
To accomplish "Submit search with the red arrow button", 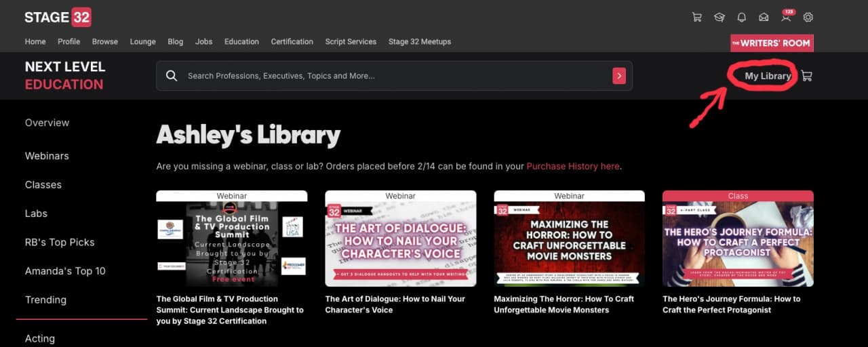I will [618, 76].
